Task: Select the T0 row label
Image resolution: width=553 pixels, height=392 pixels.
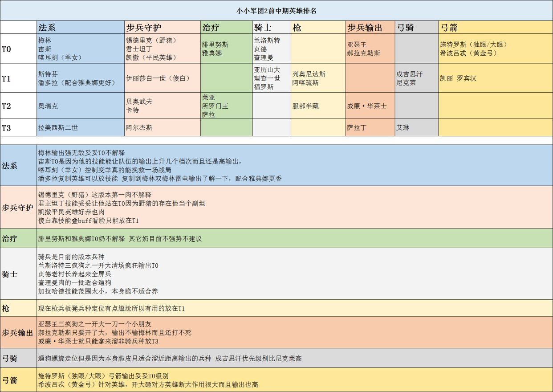Action: (x=9, y=49)
